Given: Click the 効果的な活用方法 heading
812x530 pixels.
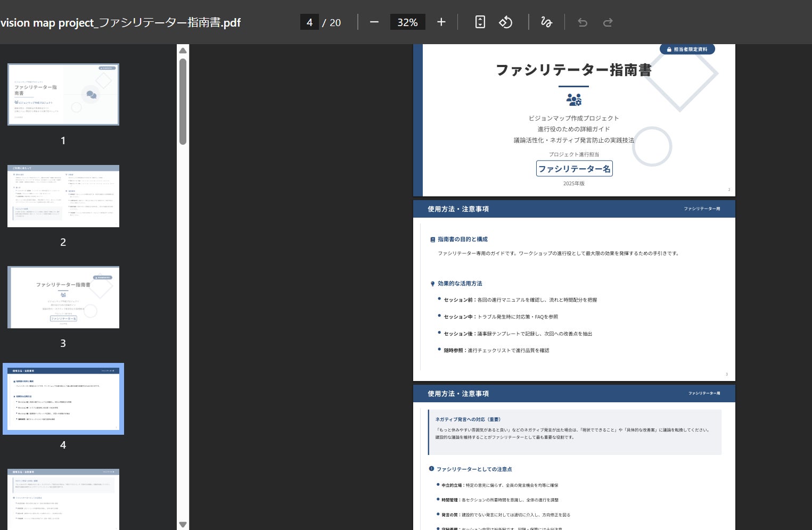Looking at the screenshot, I should 460,284.
